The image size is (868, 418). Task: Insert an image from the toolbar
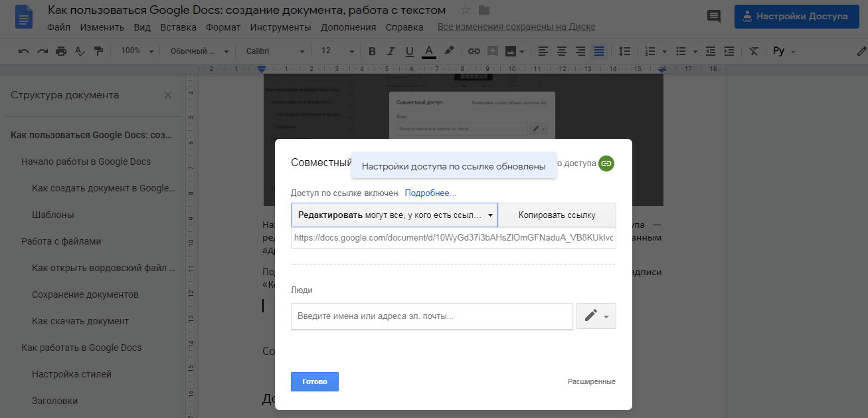pos(510,51)
